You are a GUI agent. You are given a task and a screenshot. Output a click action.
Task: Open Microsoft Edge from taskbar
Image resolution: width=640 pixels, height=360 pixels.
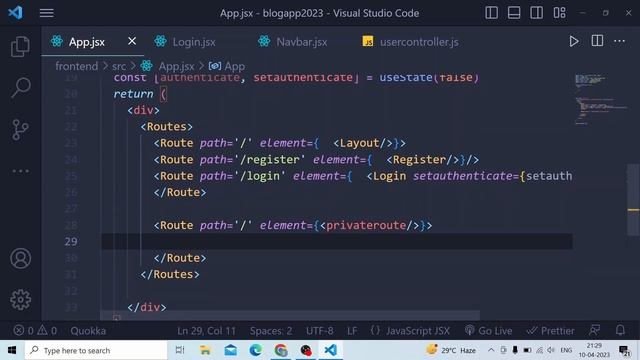(256, 350)
